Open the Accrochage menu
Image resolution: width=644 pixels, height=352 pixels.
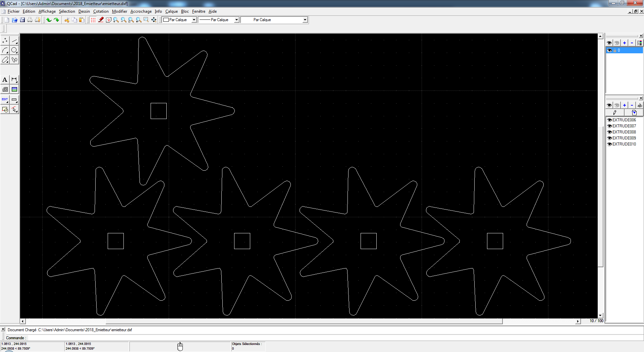pos(141,11)
